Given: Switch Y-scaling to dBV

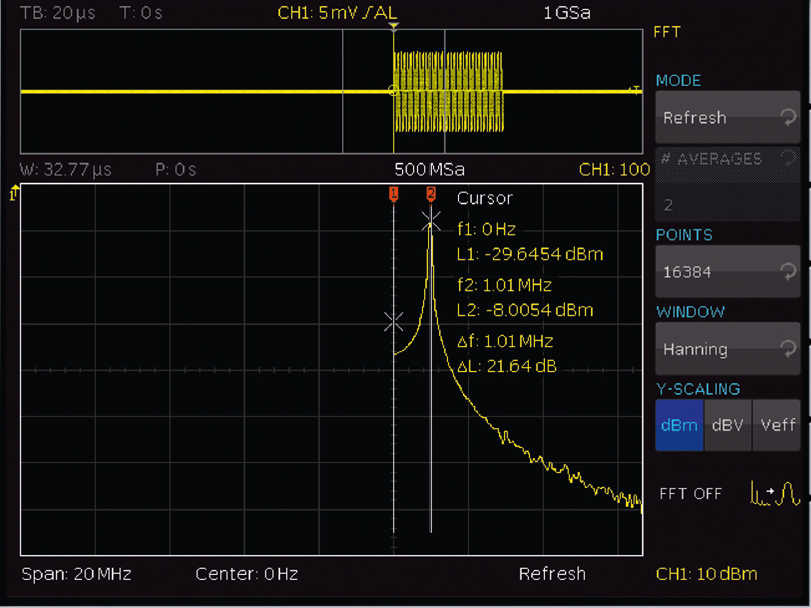Looking at the screenshot, I should pyautogui.click(x=727, y=425).
